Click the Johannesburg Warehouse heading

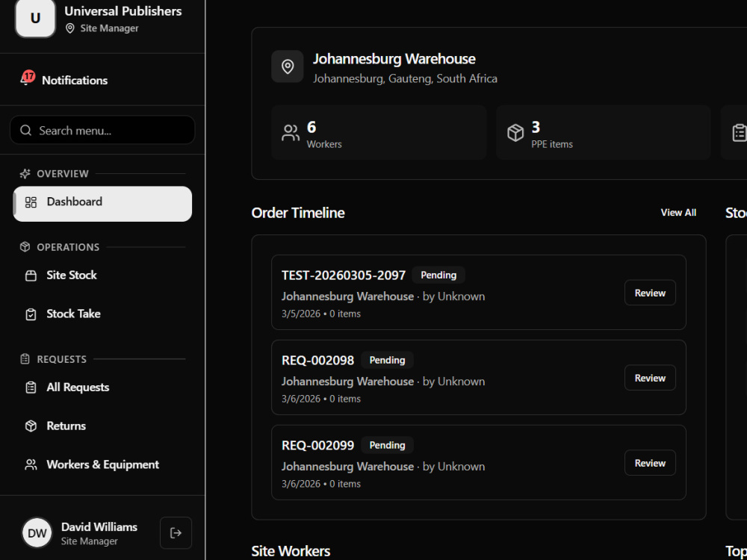point(394,59)
